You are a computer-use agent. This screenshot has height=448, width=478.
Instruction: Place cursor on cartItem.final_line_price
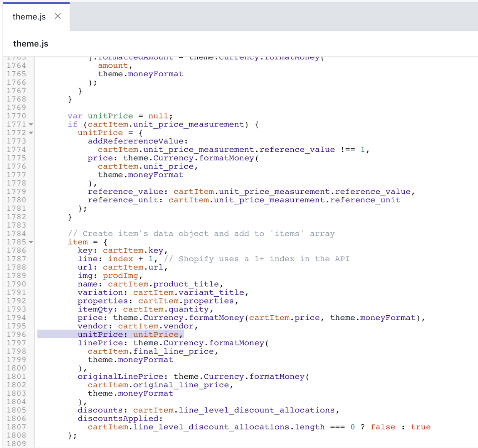pyautogui.click(x=153, y=351)
